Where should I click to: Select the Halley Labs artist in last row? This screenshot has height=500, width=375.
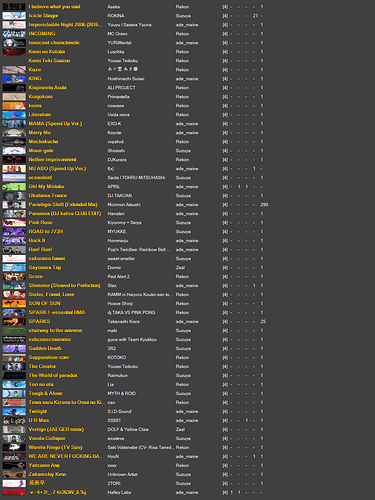tap(119, 493)
